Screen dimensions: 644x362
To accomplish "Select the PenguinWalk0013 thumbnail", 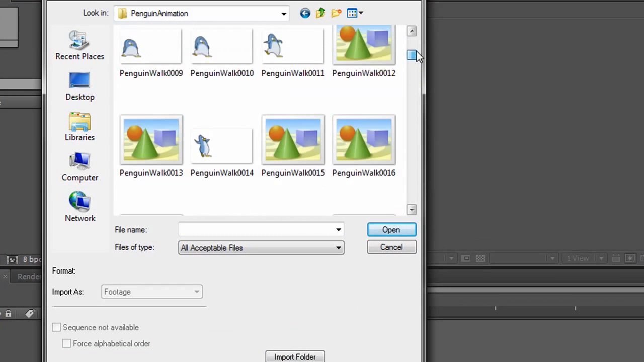I will (x=151, y=140).
